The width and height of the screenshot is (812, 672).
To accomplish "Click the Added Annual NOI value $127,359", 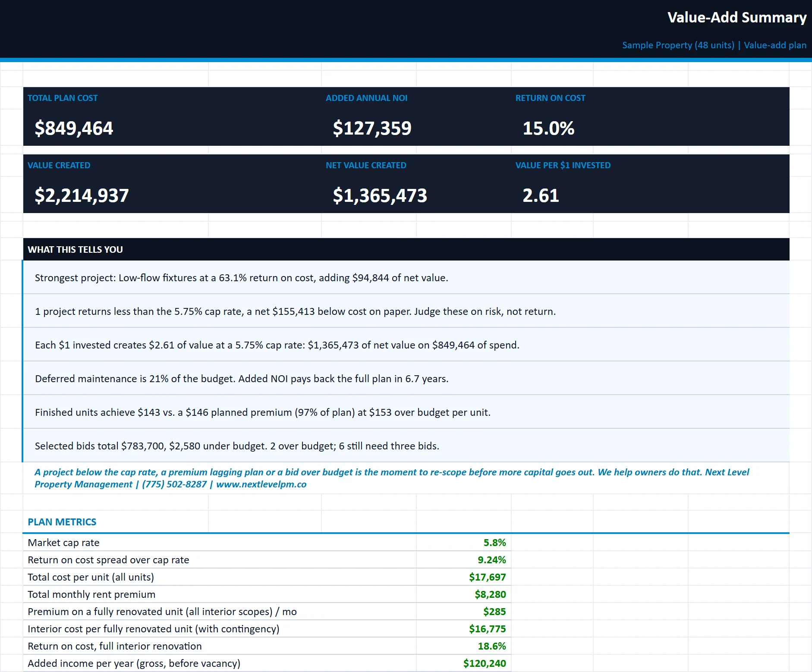I will [372, 128].
